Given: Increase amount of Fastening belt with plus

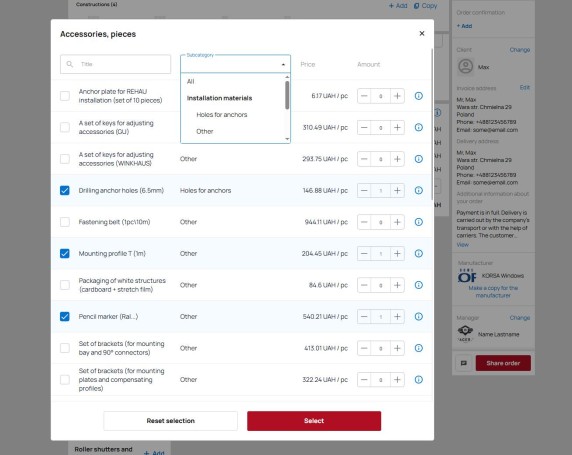Looking at the screenshot, I should click(x=397, y=222).
